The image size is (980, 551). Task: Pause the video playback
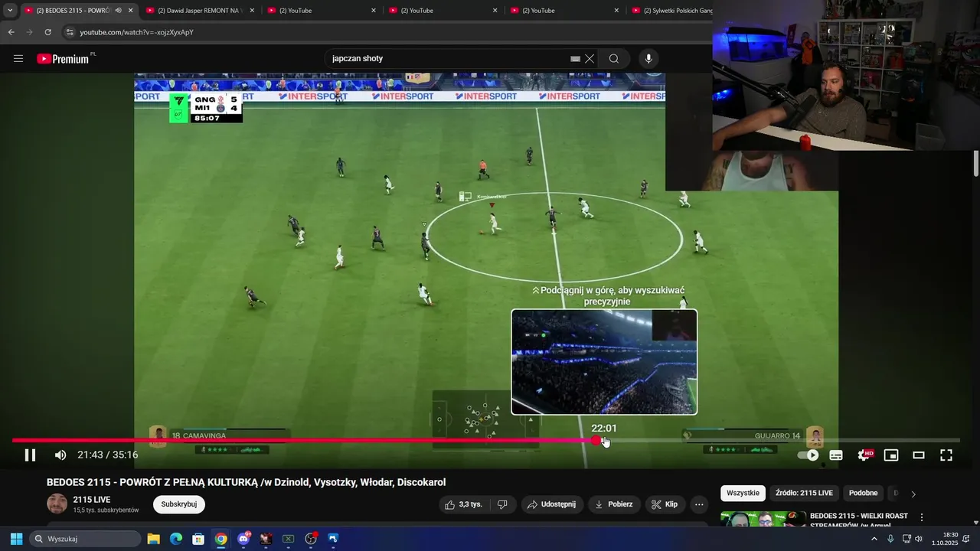click(x=30, y=455)
